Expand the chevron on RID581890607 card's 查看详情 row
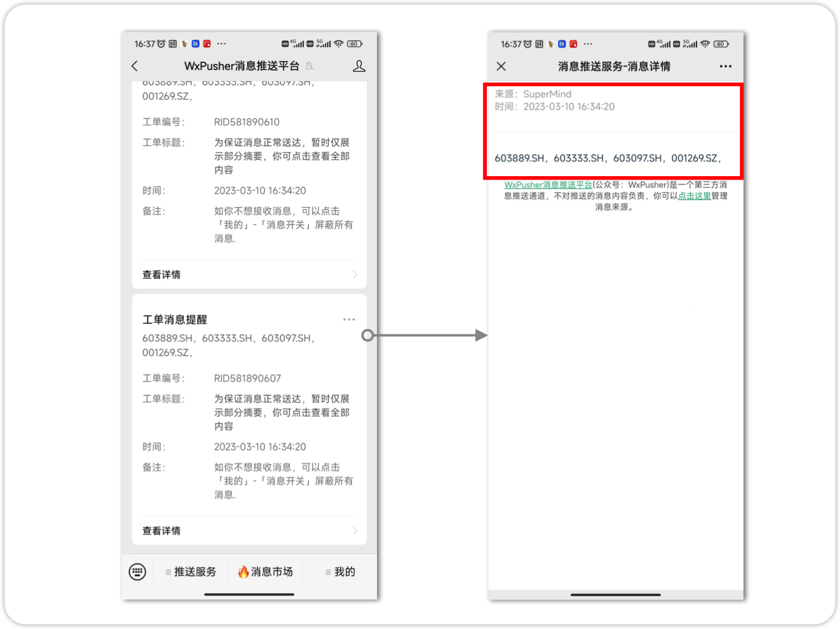This screenshot has width=840, height=629. [355, 531]
